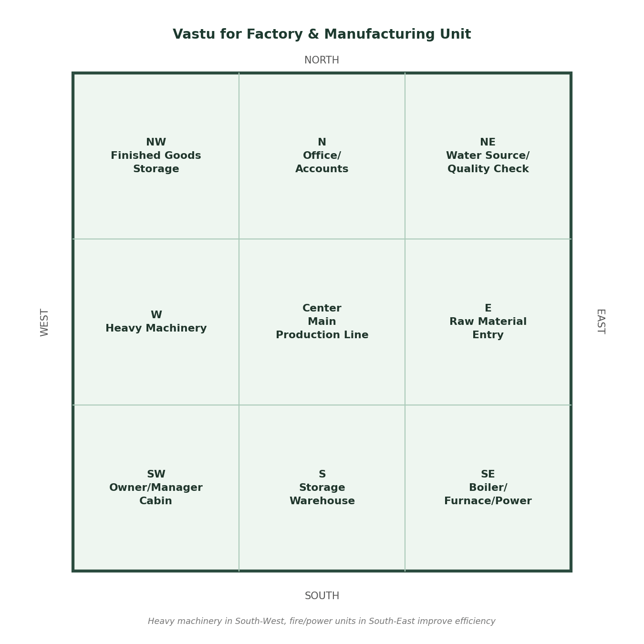Select the S Storage Warehouse cell

click(322, 488)
